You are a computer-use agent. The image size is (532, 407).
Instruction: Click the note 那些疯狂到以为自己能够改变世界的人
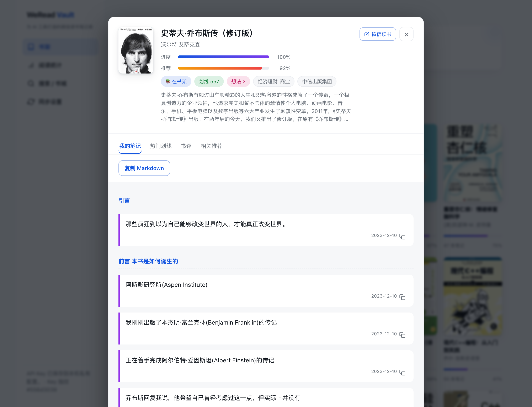[266, 230]
